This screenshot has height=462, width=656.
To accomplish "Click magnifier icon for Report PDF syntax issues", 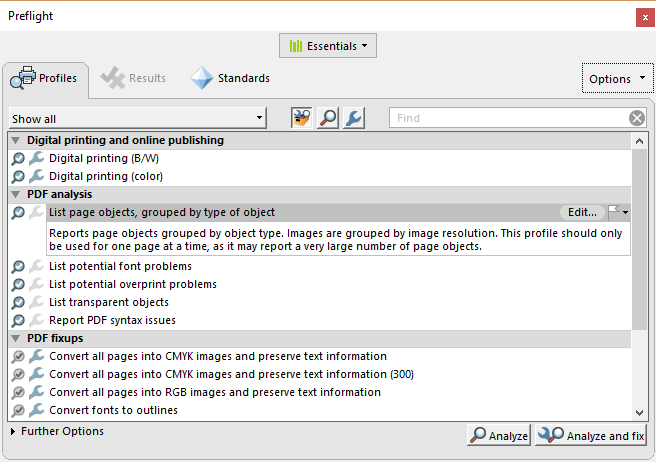I will click(x=18, y=321).
